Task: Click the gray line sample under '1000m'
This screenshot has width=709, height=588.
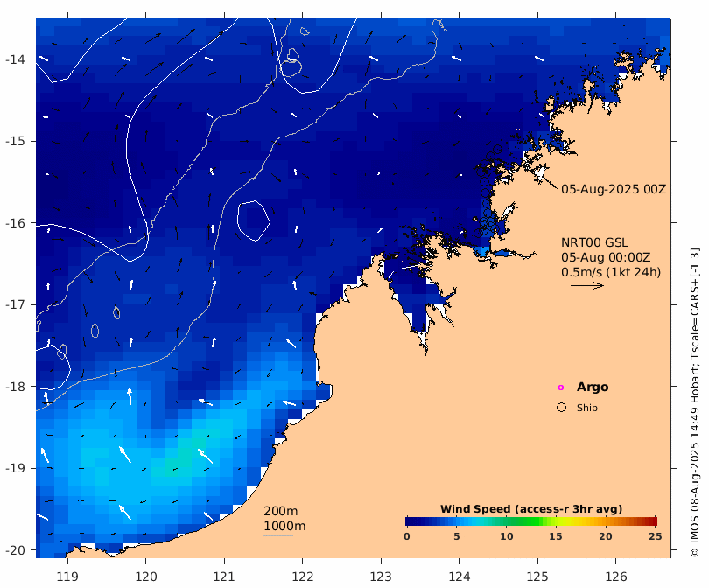Action: click(278, 536)
